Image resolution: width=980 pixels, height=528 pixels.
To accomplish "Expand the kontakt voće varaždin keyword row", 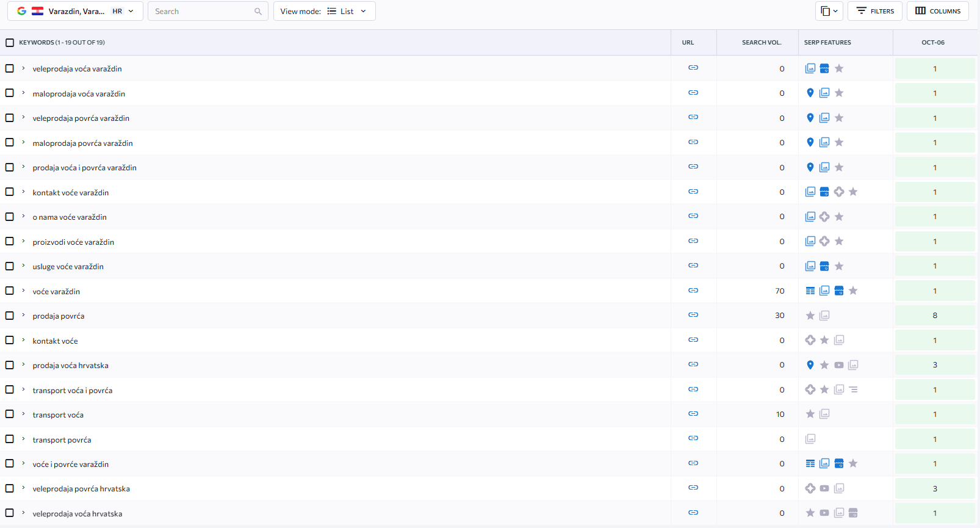I will point(23,192).
